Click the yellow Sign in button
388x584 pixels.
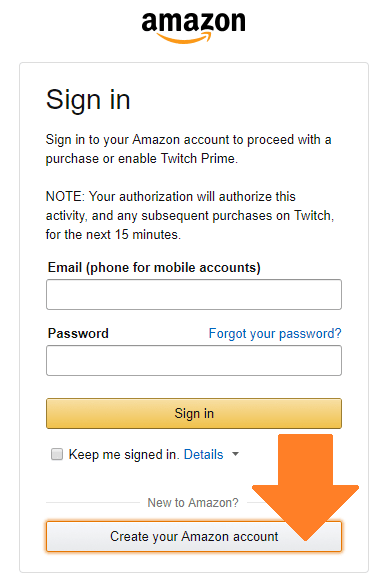point(194,413)
